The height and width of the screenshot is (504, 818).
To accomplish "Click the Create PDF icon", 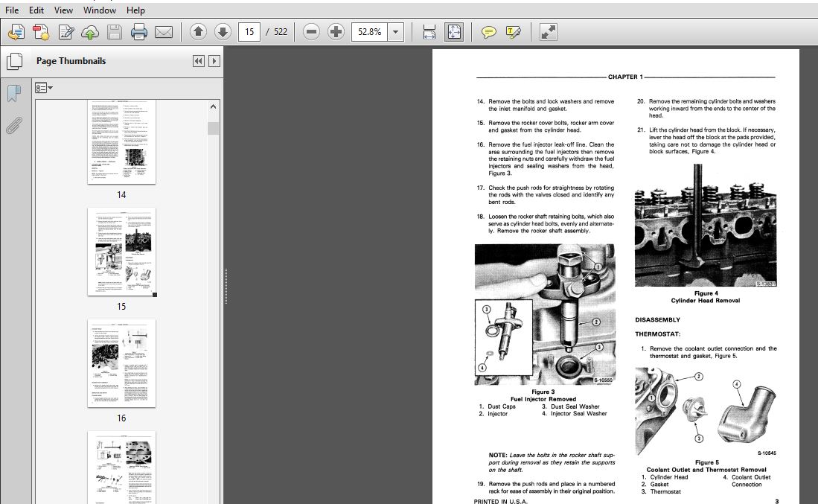I will [x=41, y=32].
